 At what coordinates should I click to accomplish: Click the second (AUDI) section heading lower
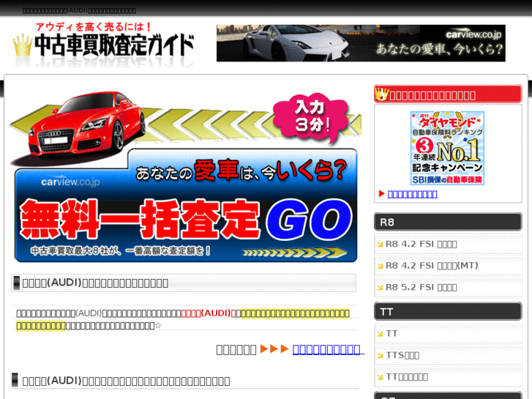tap(126, 381)
